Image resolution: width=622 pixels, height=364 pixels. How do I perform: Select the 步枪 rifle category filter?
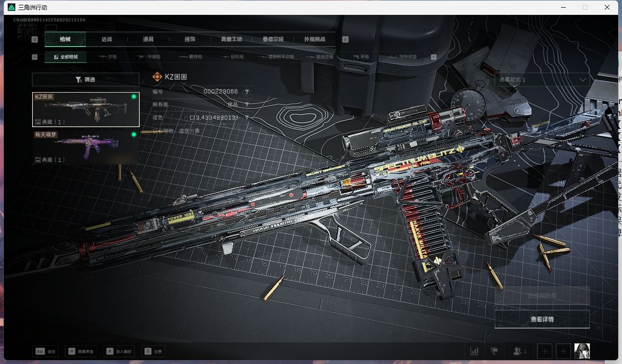(108, 57)
